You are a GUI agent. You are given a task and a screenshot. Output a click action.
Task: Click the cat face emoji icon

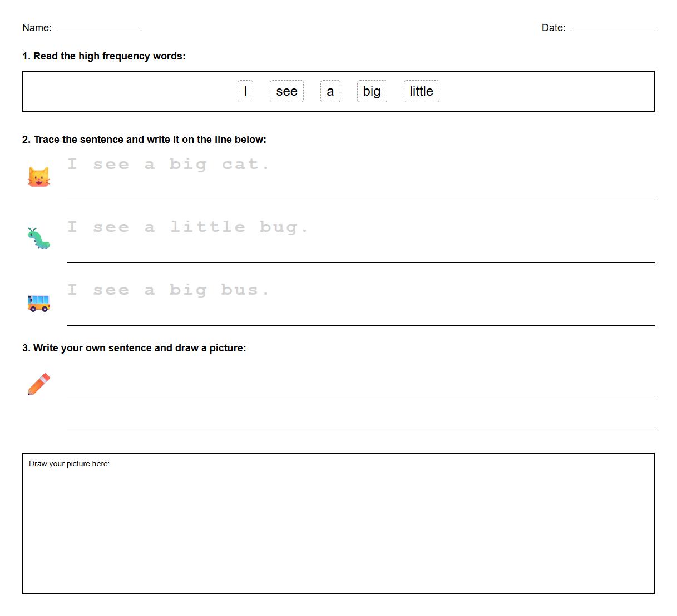38,175
